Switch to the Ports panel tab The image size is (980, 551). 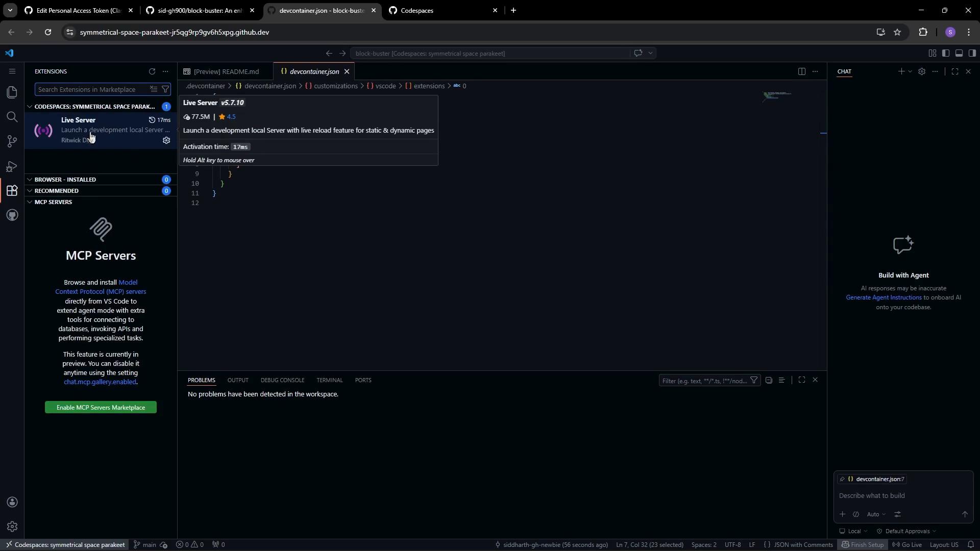[x=363, y=380]
